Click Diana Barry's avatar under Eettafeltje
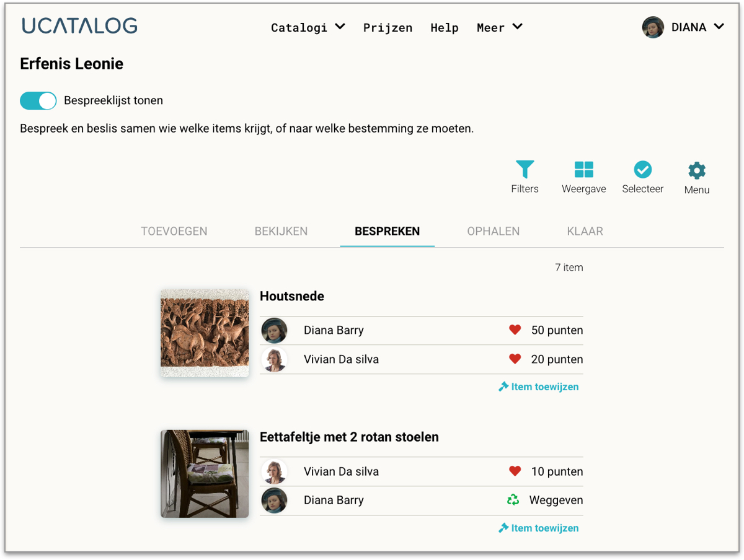The height and width of the screenshot is (560, 744). pyautogui.click(x=274, y=500)
